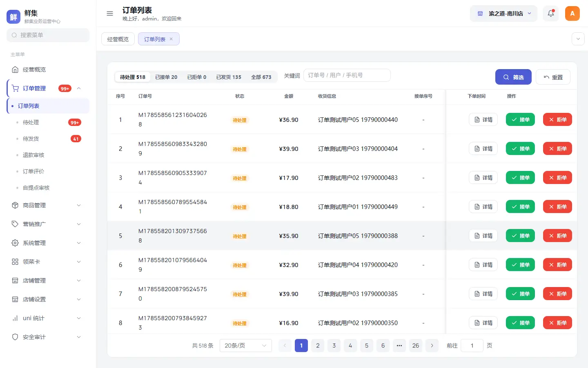Expand the uni 统计 submenu chevron
The image size is (588, 368).
(x=79, y=318)
